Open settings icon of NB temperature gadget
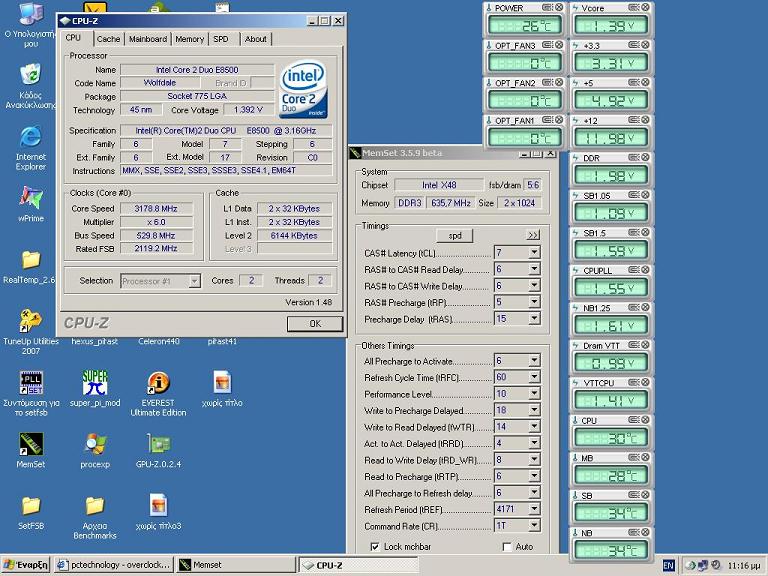The width and height of the screenshot is (768, 576). point(634,532)
